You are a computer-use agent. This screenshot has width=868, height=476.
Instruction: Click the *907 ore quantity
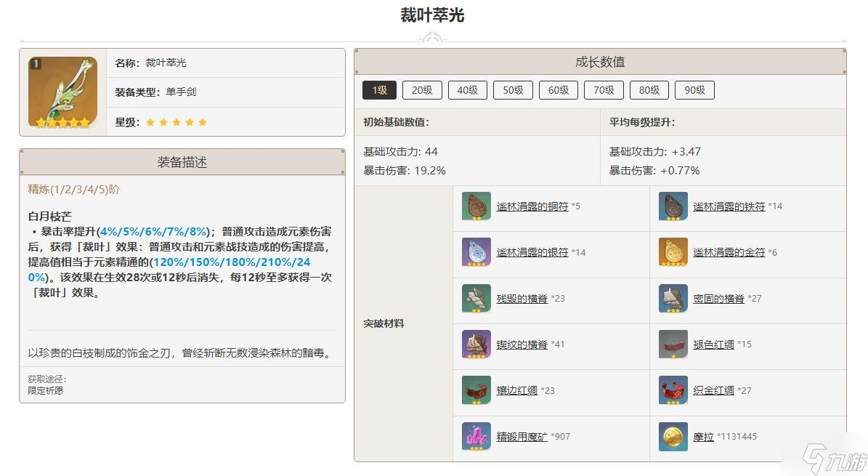coord(560,437)
